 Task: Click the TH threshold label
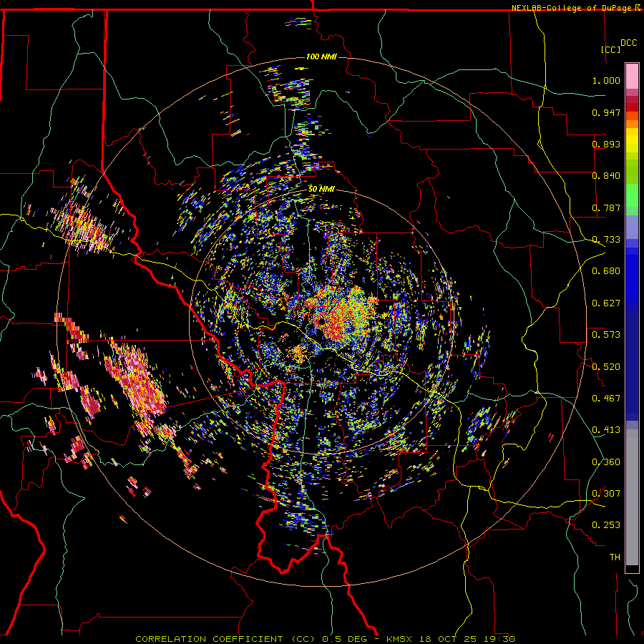coord(615,557)
